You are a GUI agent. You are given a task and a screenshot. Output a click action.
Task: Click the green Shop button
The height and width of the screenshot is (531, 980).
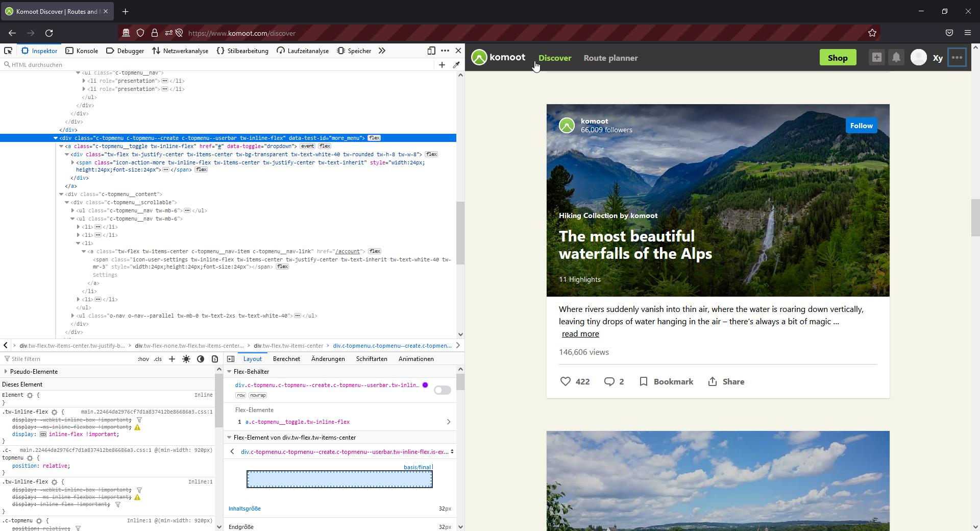point(838,58)
